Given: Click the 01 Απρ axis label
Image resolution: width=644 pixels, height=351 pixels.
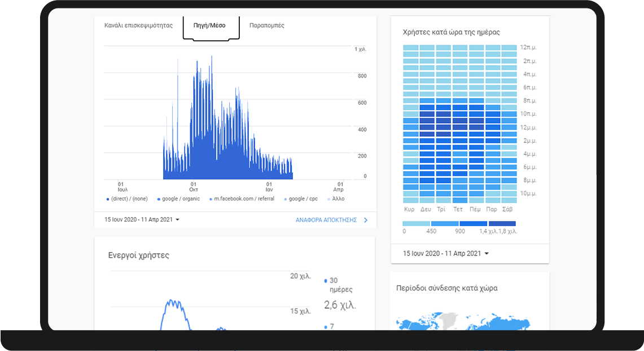Looking at the screenshot, I should click(x=339, y=187).
